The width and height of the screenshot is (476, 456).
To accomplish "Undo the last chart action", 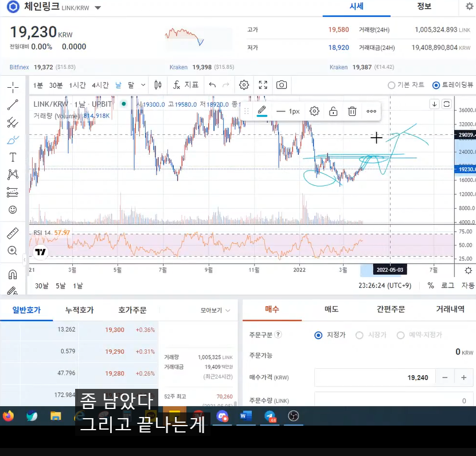I will (x=212, y=85).
